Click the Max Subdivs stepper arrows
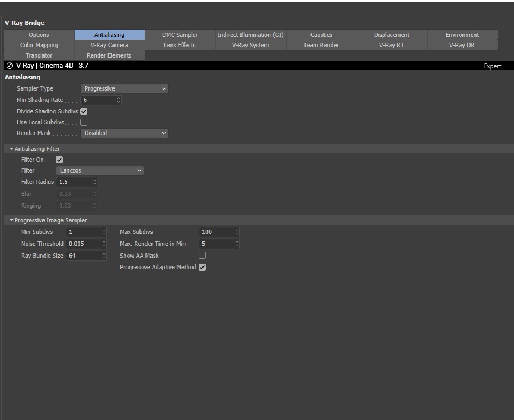This screenshot has height=420, width=514. tap(237, 232)
